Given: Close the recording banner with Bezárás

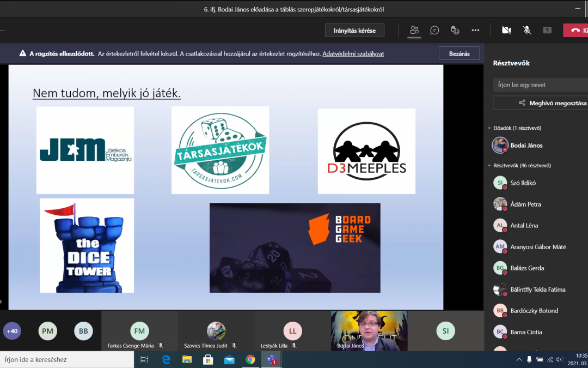Looking at the screenshot, I should (460, 53).
